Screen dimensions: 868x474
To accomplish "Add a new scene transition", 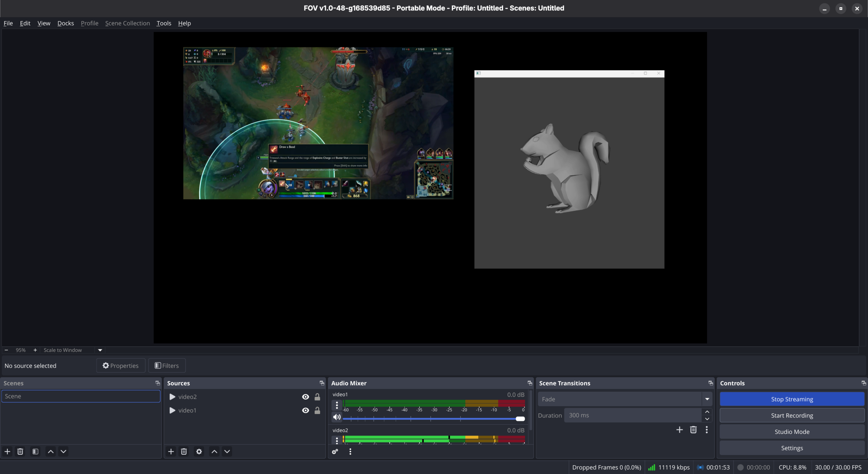I will click(x=680, y=429).
